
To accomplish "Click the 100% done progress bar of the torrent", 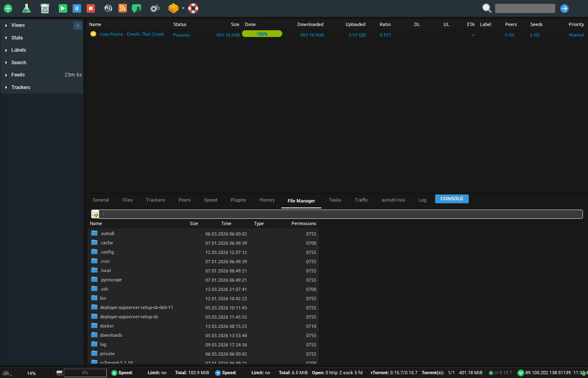I will tap(262, 34).
